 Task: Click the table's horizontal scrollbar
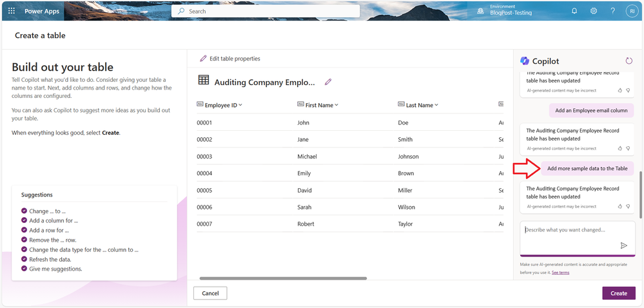coord(283,278)
